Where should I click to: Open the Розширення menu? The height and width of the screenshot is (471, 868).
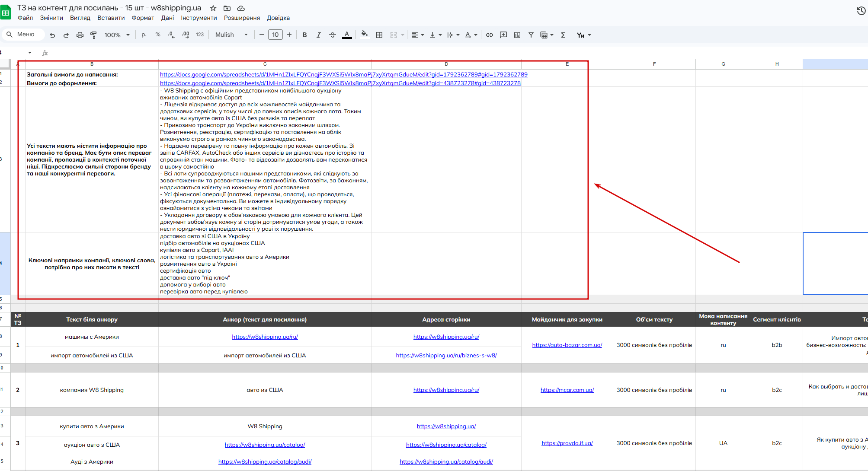[242, 18]
